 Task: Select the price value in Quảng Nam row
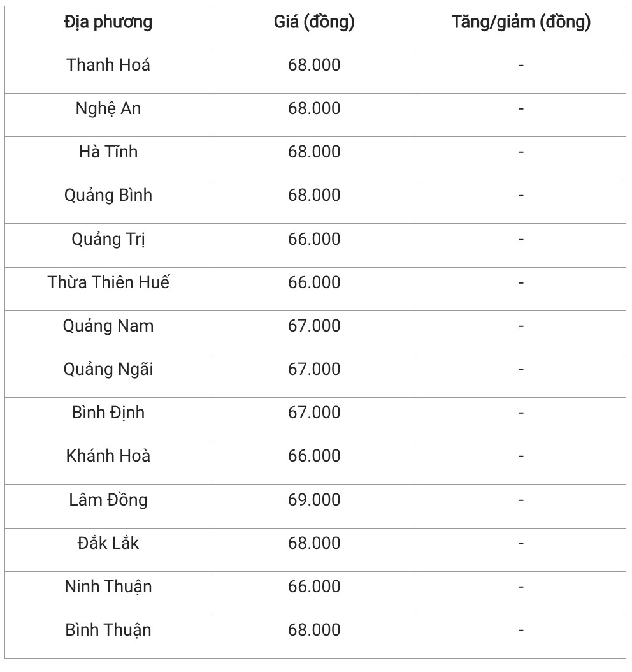314,326
